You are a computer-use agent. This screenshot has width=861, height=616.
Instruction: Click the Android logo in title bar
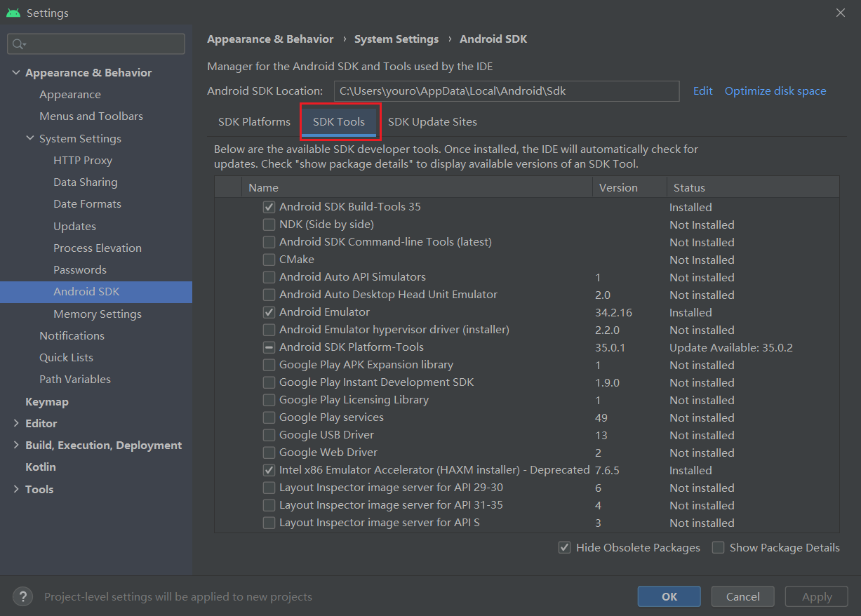point(13,13)
